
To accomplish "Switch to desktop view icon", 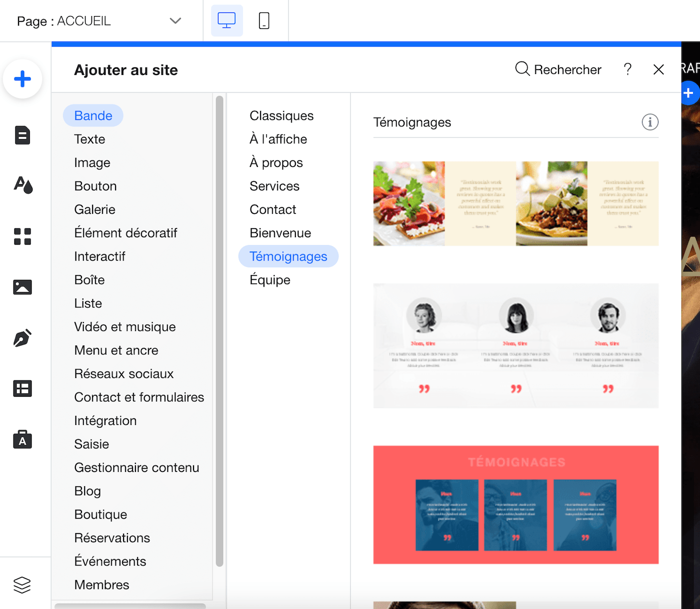I will click(x=226, y=20).
